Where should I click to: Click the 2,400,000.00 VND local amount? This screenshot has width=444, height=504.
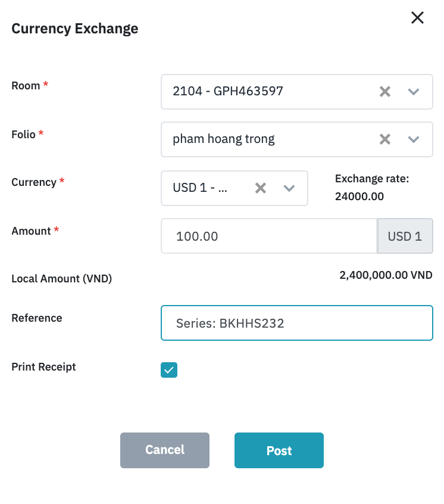(x=386, y=275)
